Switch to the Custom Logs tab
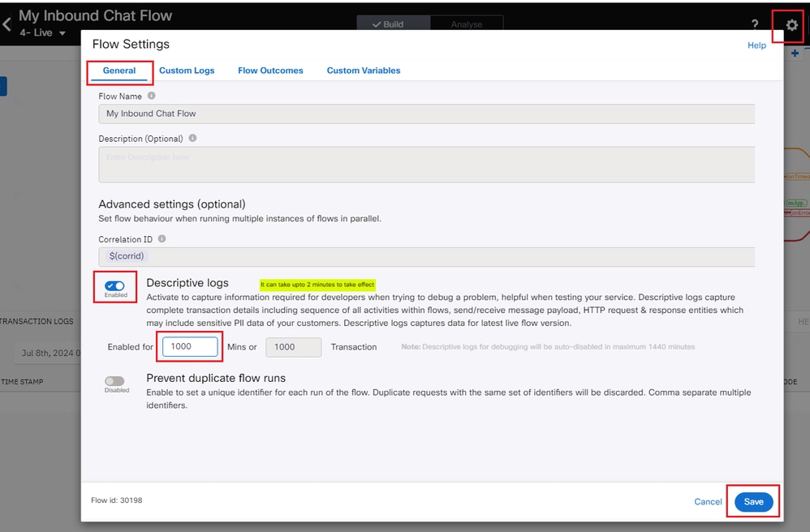 tap(187, 71)
